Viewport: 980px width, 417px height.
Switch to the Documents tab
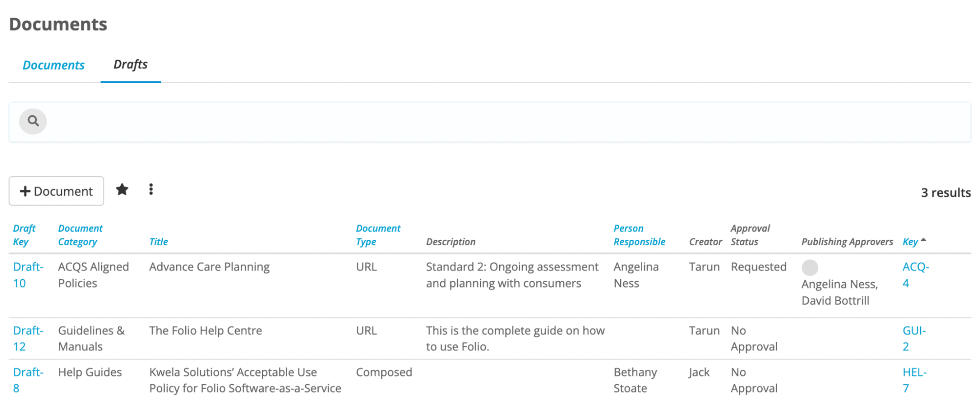[53, 65]
